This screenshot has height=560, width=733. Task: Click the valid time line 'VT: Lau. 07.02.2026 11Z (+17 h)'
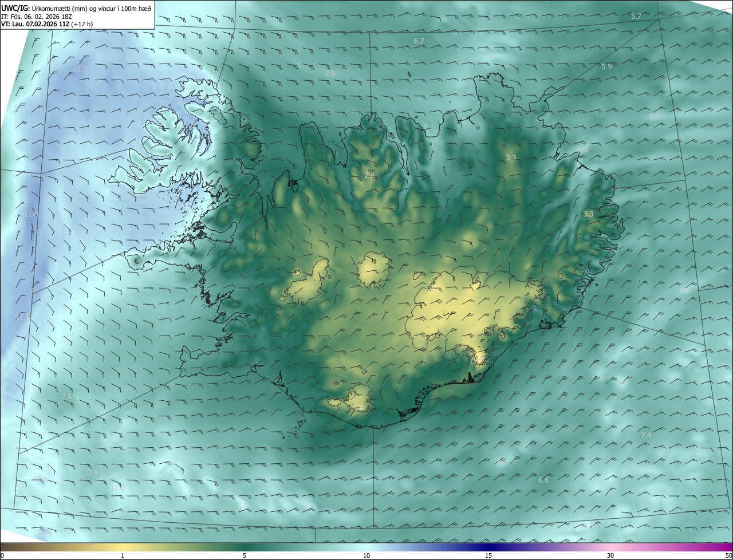point(47,24)
